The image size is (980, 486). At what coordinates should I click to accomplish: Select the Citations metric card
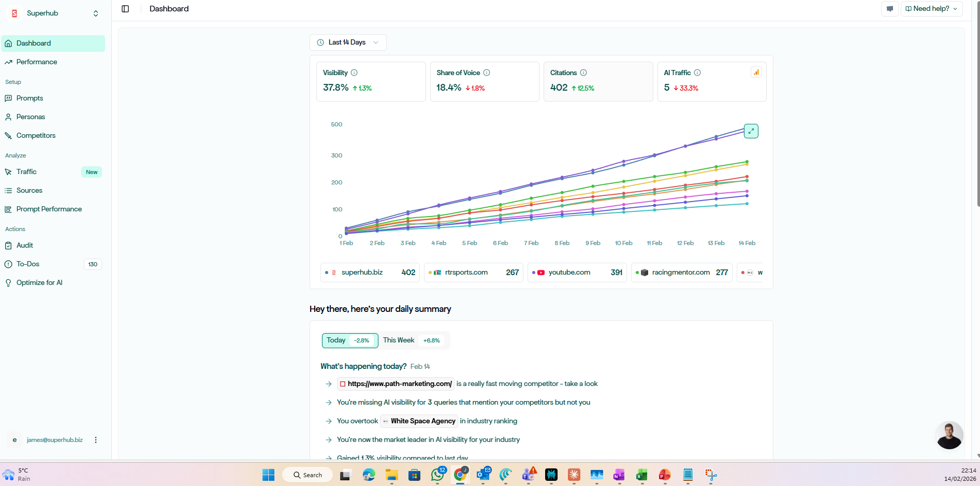tap(598, 81)
